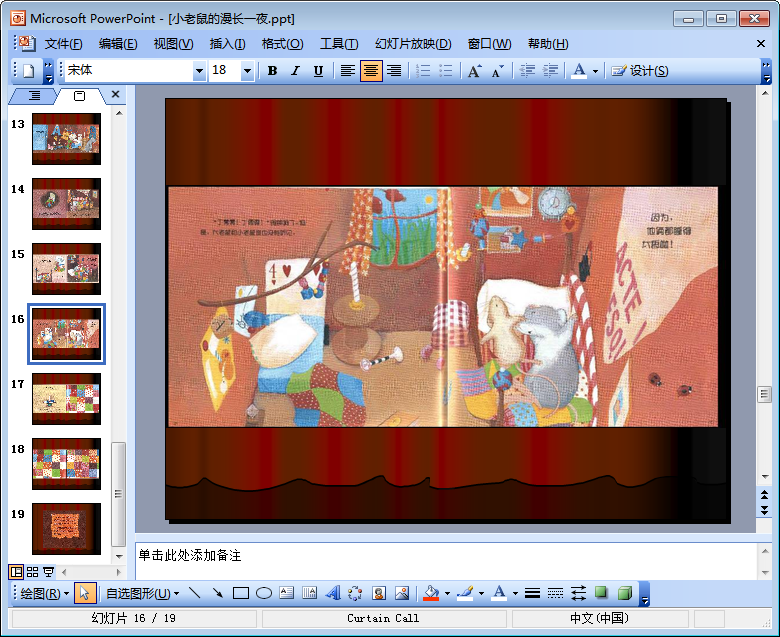780x637 pixels.
Task: Open the 自选图形(U) AutoShapes menu
Action: (x=142, y=593)
